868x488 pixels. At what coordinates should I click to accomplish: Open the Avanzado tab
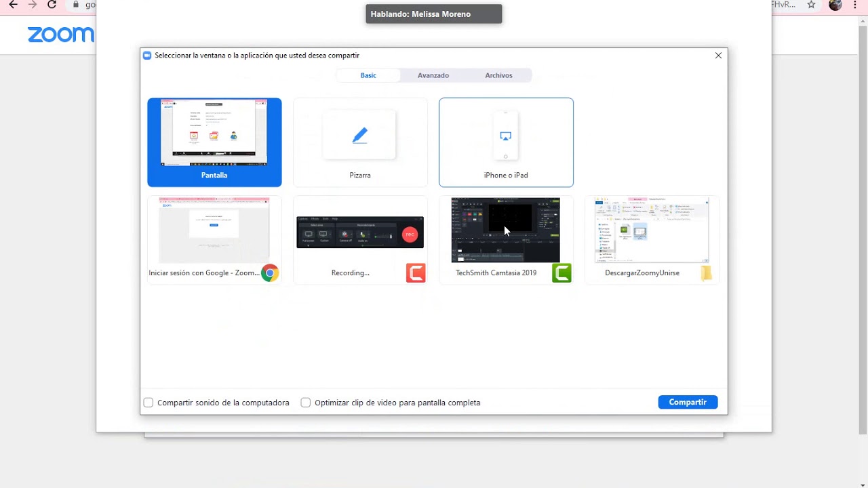433,75
